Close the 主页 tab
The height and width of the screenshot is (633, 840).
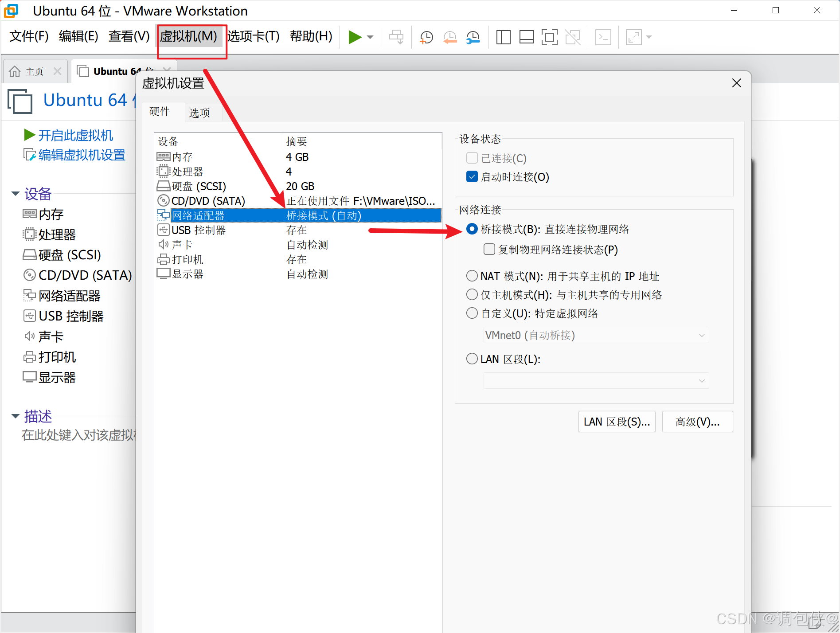tap(57, 71)
